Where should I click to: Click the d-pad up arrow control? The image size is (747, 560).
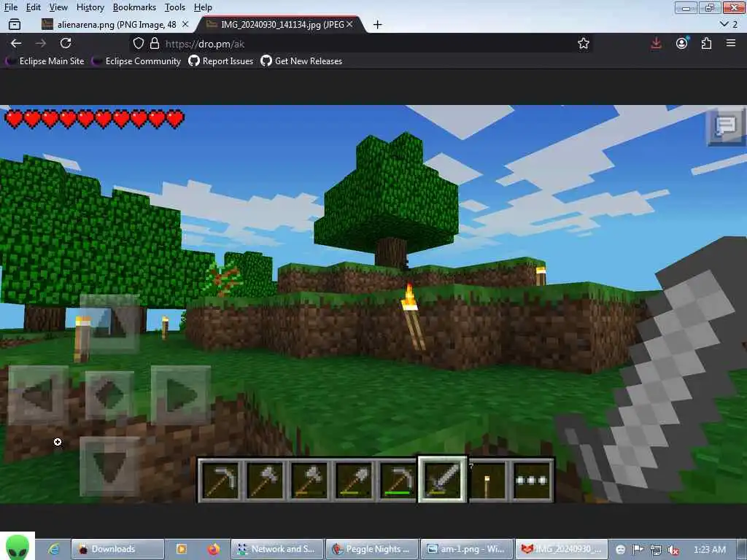click(109, 323)
